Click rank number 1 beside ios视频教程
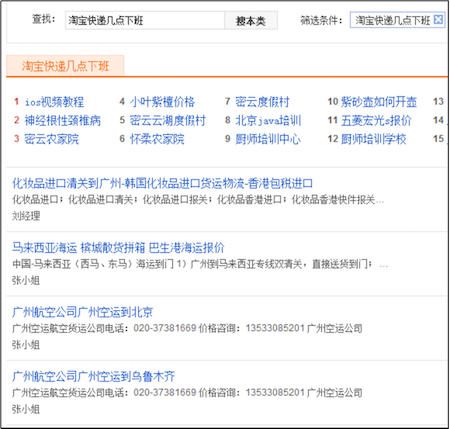 click(16, 101)
